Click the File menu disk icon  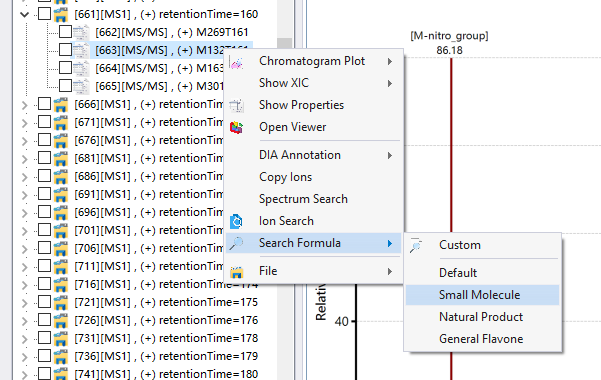(236, 272)
